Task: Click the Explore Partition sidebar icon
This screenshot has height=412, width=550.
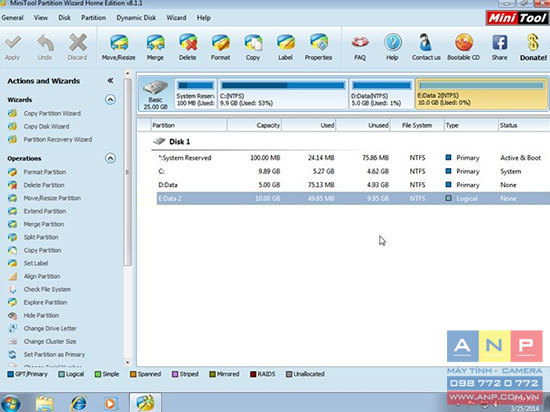Action: click(x=12, y=302)
